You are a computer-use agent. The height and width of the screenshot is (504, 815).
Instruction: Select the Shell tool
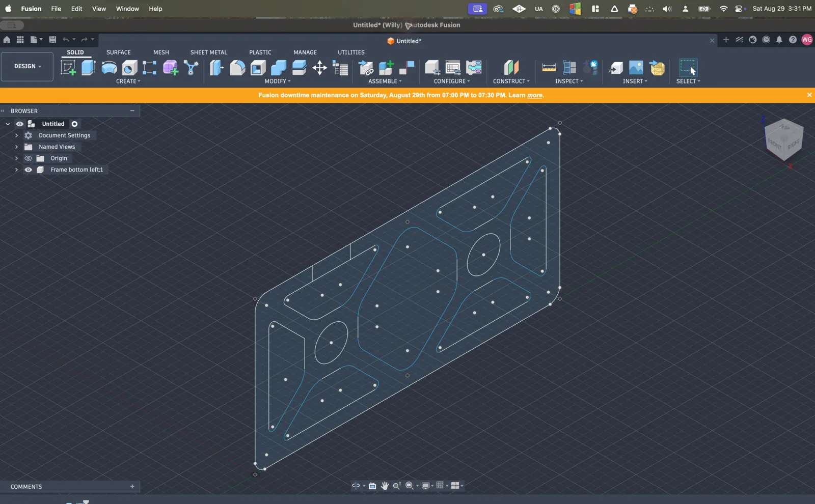tap(258, 67)
